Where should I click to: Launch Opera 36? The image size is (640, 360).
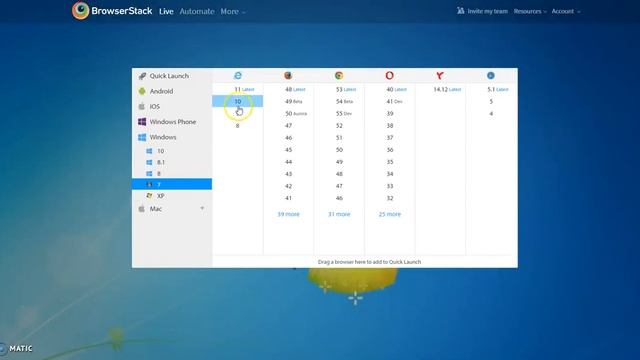coord(390,150)
